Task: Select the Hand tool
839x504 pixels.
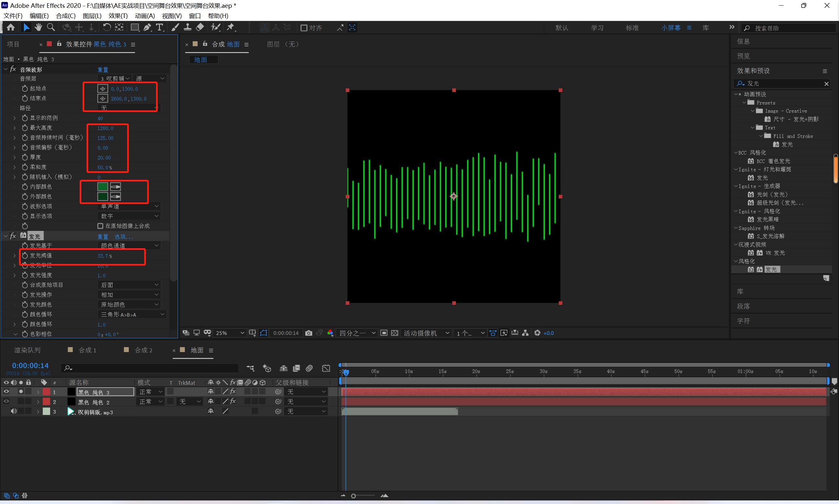Action: point(38,28)
